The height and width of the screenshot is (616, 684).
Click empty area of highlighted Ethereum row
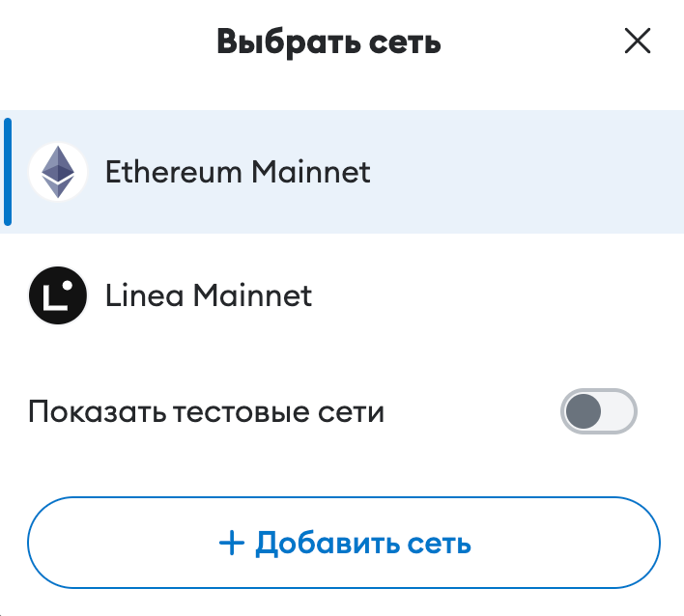522,172
